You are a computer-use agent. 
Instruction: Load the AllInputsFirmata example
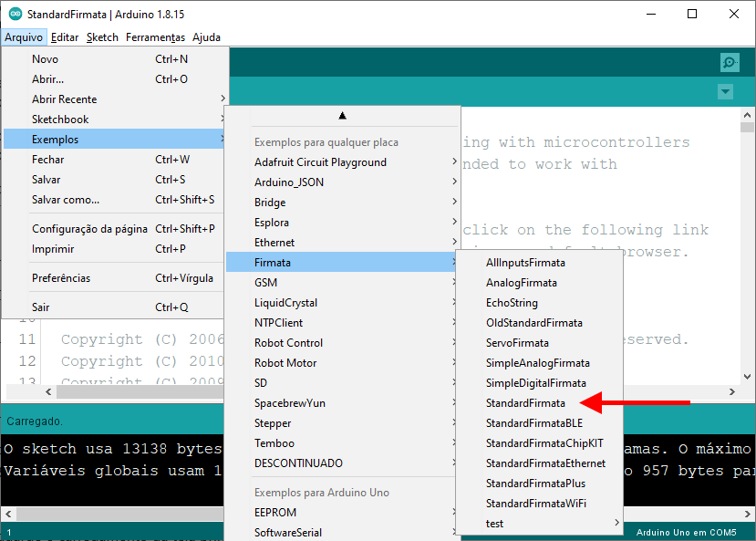click(539, 263)
